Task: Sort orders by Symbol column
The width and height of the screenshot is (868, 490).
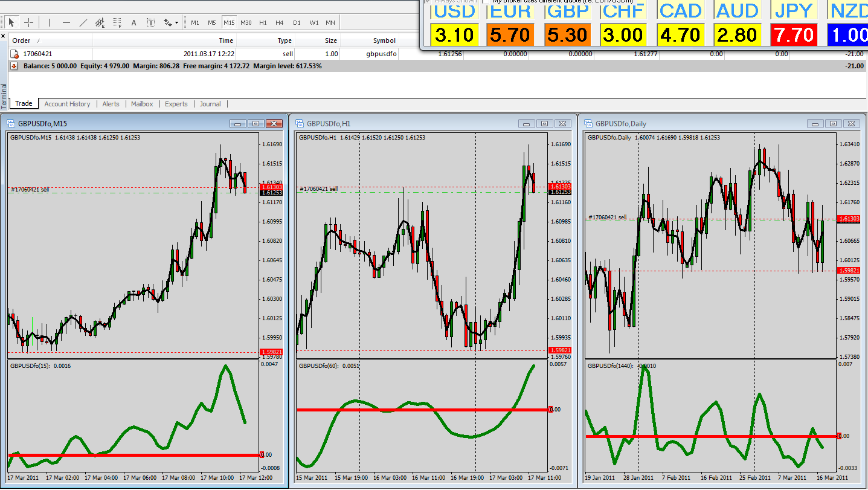Action: 384,40
